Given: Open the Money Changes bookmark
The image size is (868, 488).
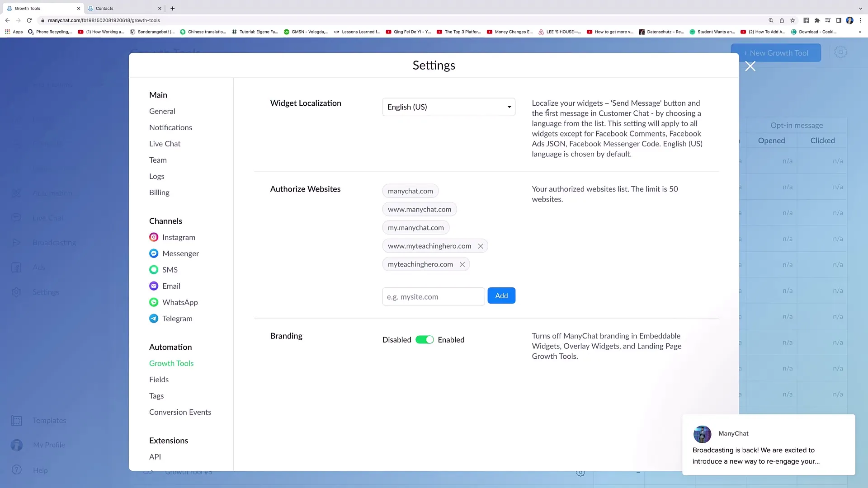Looking at the screenshot, I should 509,32.
